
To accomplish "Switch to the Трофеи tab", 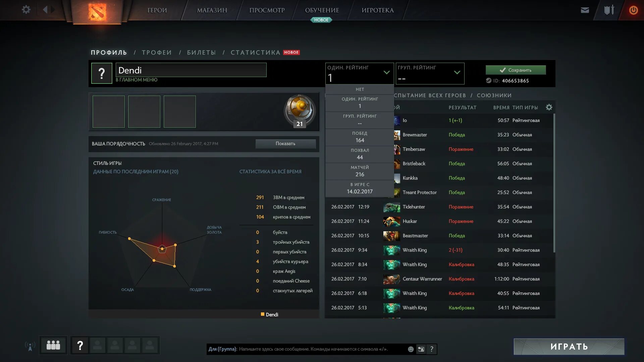I will [x=157, y=53].
